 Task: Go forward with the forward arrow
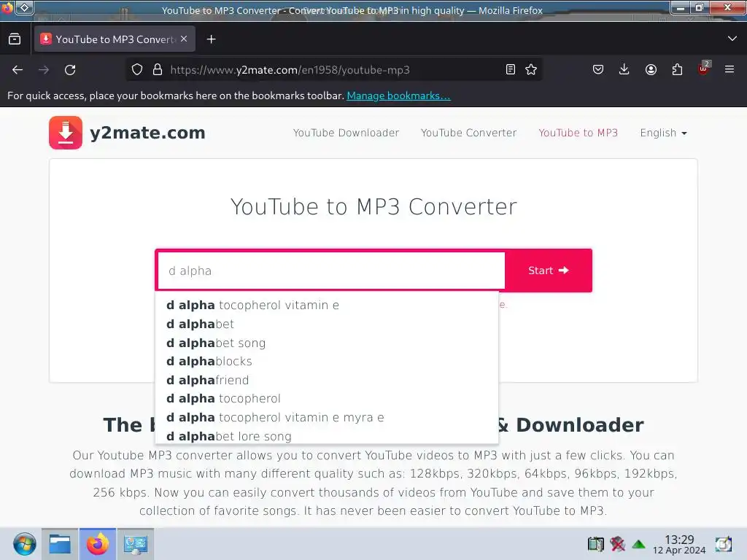click(44, 70)
